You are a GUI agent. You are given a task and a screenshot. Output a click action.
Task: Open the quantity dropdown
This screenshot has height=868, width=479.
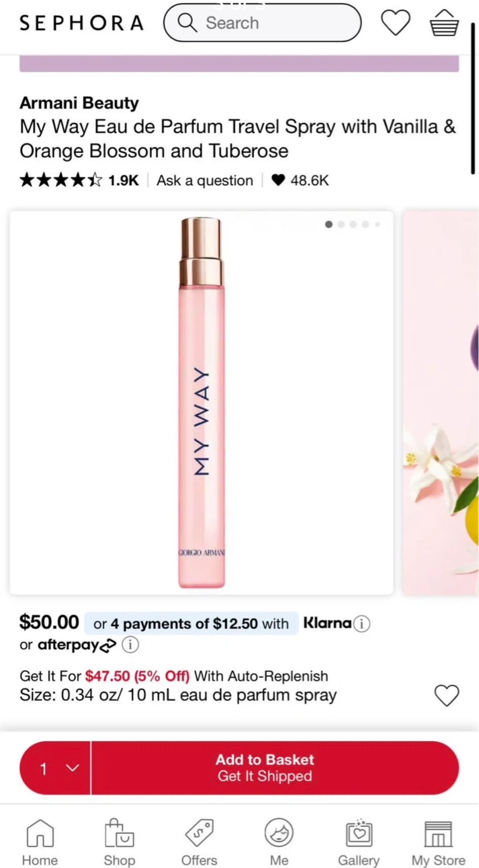pyautogui.click(x=55, y=768)
